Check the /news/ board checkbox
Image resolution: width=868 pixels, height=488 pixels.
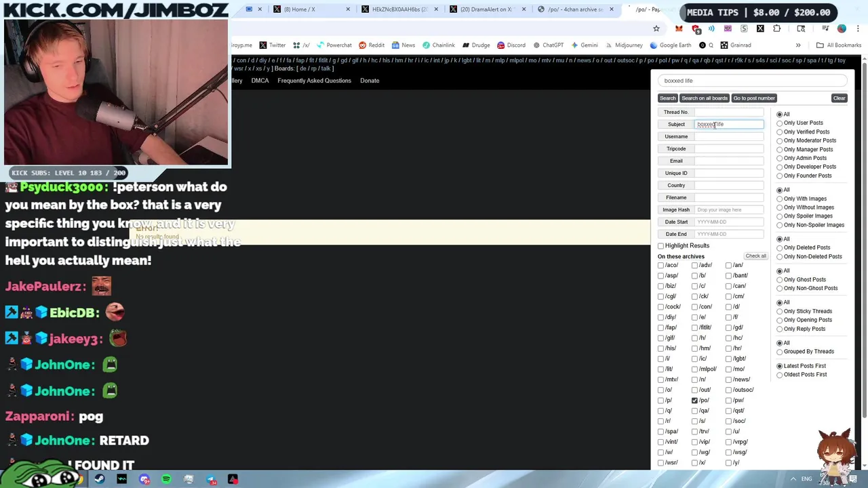point(728,379)
